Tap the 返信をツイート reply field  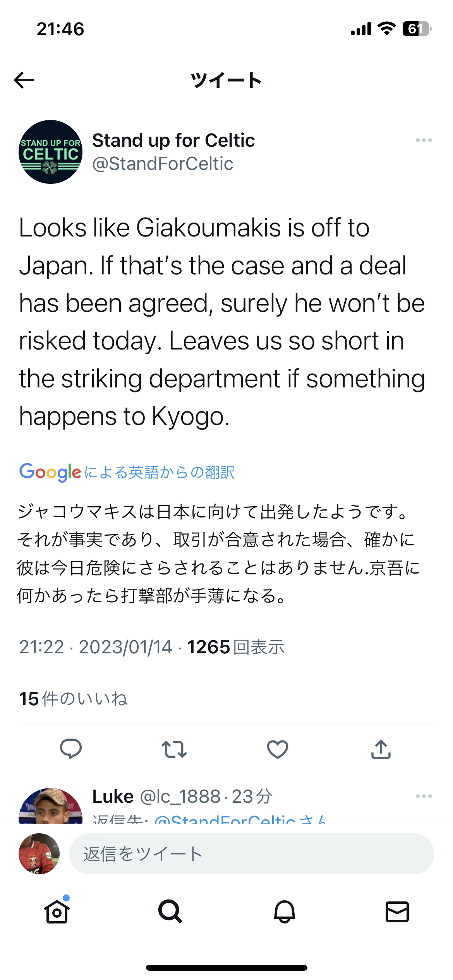251,854
